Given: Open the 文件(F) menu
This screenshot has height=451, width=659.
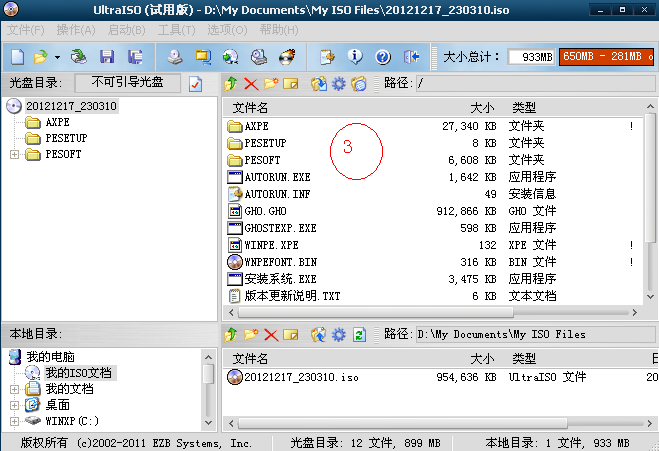Looking at the screenshot, I should pyautogui.click(x=26, y=30).
